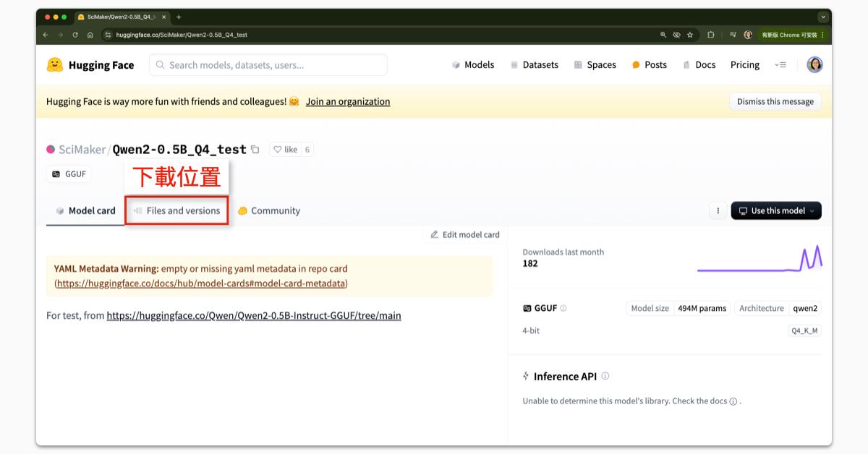The height and width of the screenshot is (454, 868).
Task: Go to Models in the top nav
Action: 472,65
